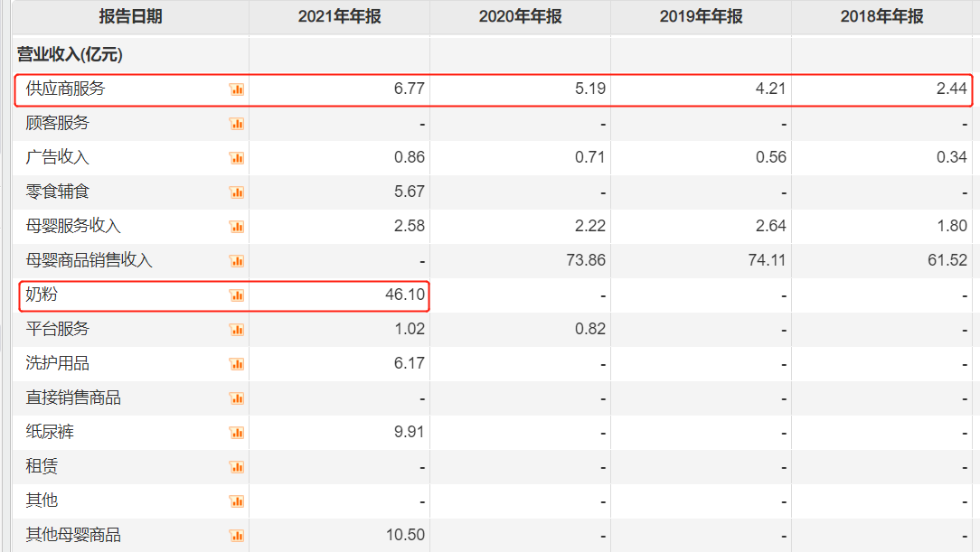Select the 2.58 母婴服务收入 value

410,226
